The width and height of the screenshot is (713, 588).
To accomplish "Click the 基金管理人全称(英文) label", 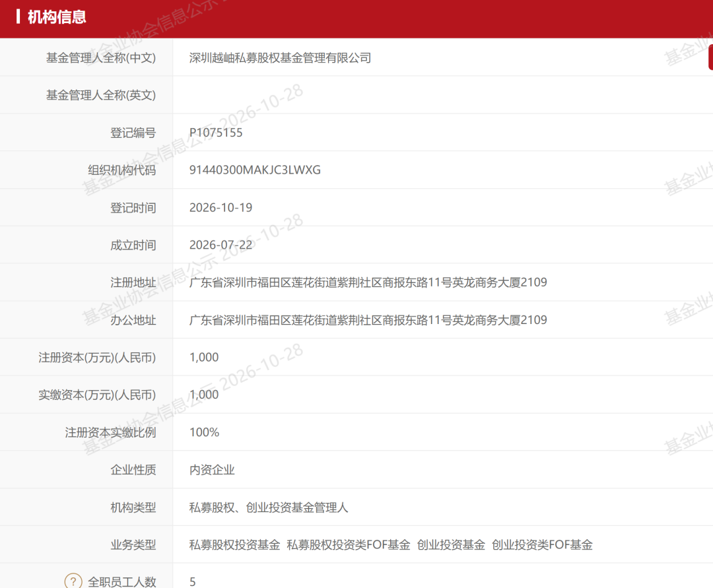I will 101,95.
